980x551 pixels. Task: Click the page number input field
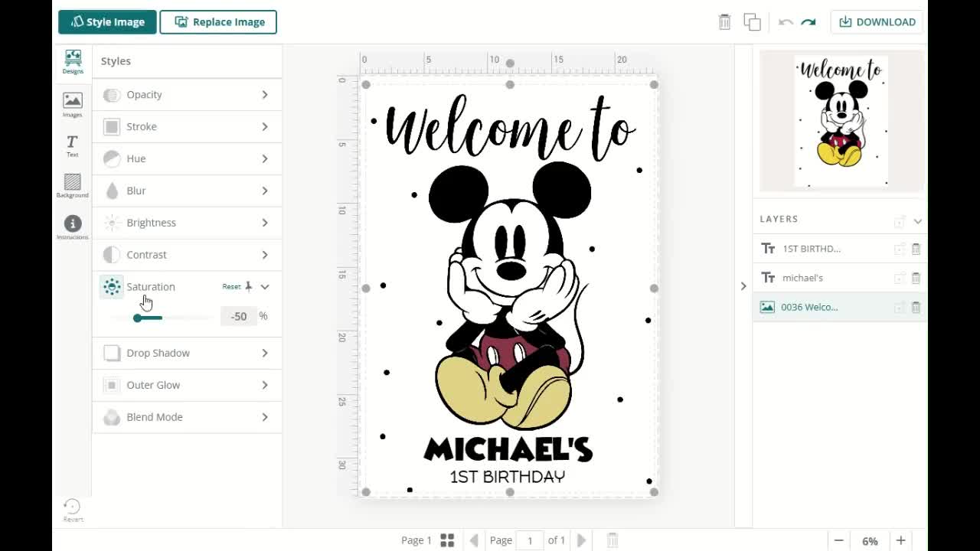(530, 540)
